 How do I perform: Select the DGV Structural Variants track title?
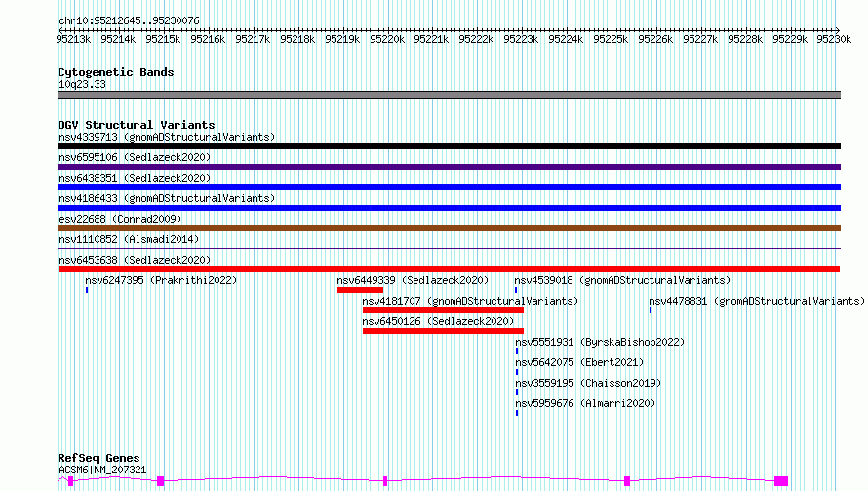click(137, 125)
